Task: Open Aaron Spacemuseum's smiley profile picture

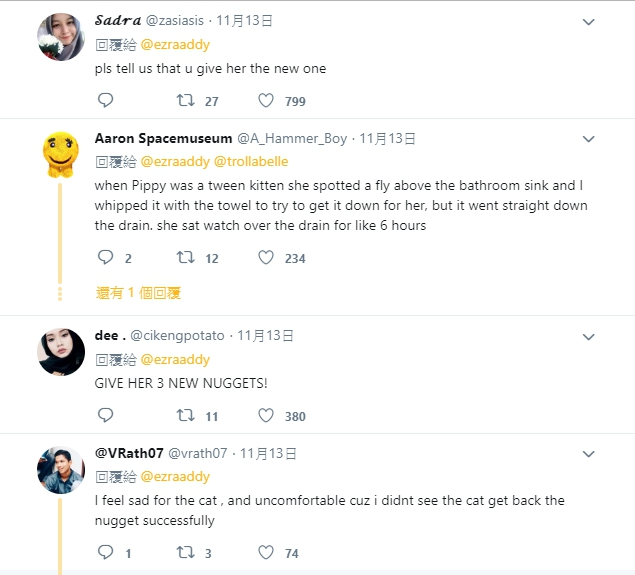Action: 61,153
